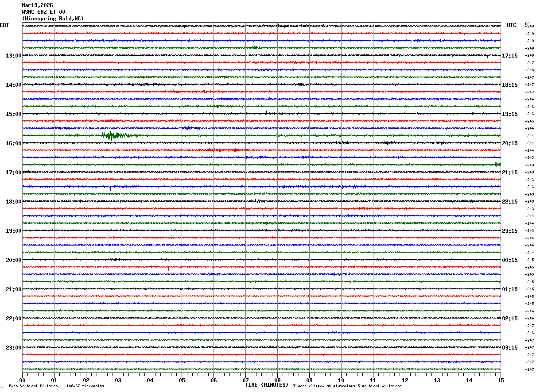The image size is (536, 392).
Task: Click the EDT column header
Action: pyautogui.click(x=4, y=25)
